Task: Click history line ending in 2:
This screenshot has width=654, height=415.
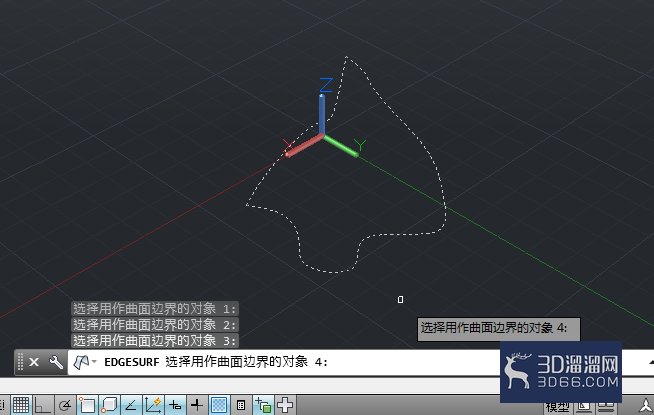Action: pos(155,324)
